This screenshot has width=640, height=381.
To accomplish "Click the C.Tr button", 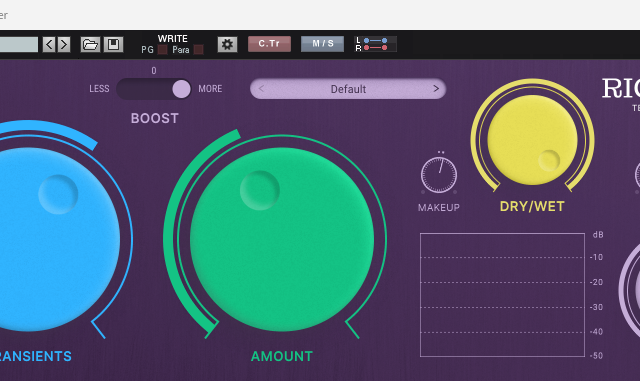I will [269, 44].
